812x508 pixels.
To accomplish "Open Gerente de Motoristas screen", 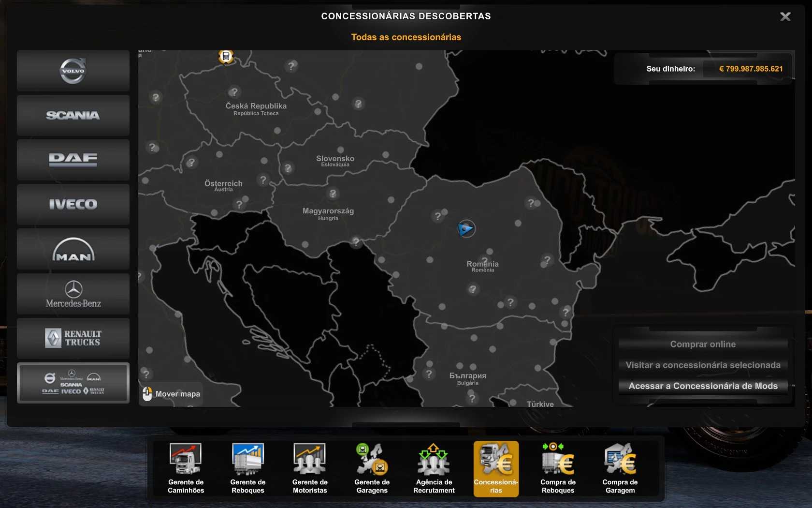I will 310,468.
